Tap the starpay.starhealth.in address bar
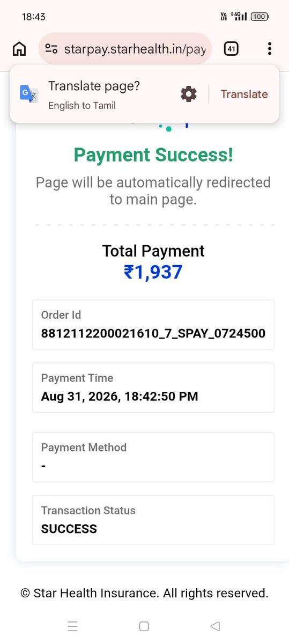 125,49
